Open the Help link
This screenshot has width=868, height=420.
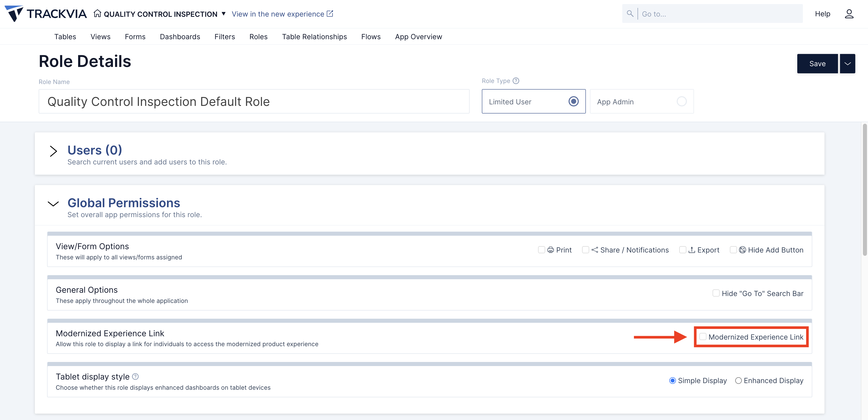pyautogui.click(x=822, y=14)
